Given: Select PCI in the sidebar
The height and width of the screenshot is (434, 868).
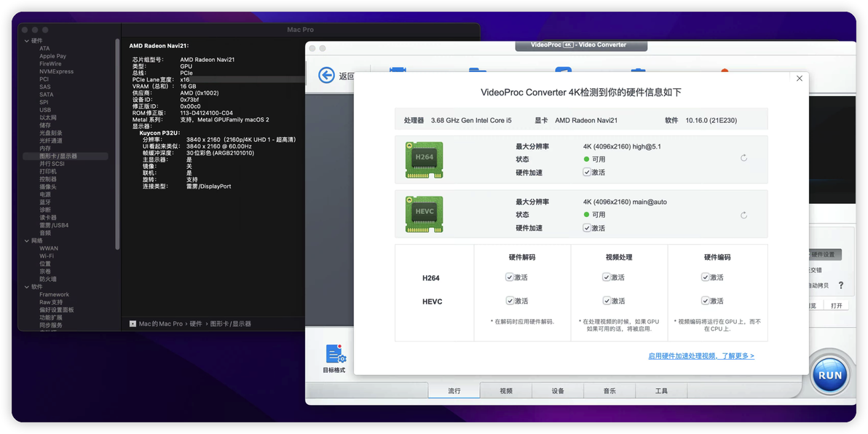Looking at the screenshot, I should 44,79.
